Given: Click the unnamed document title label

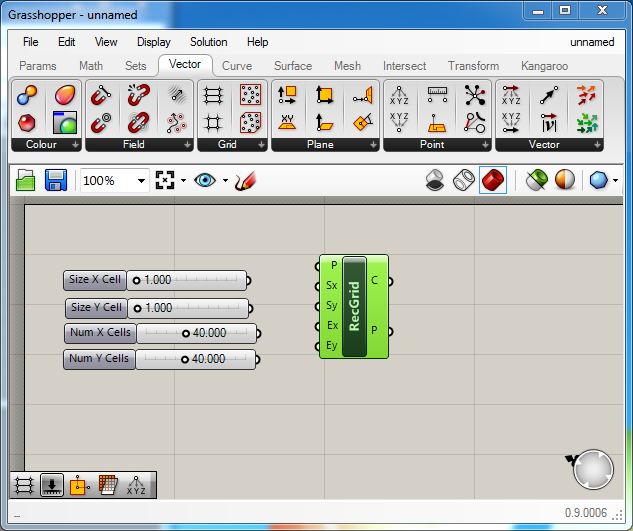Looking at the screenshot, I should (x=592, y=42).
